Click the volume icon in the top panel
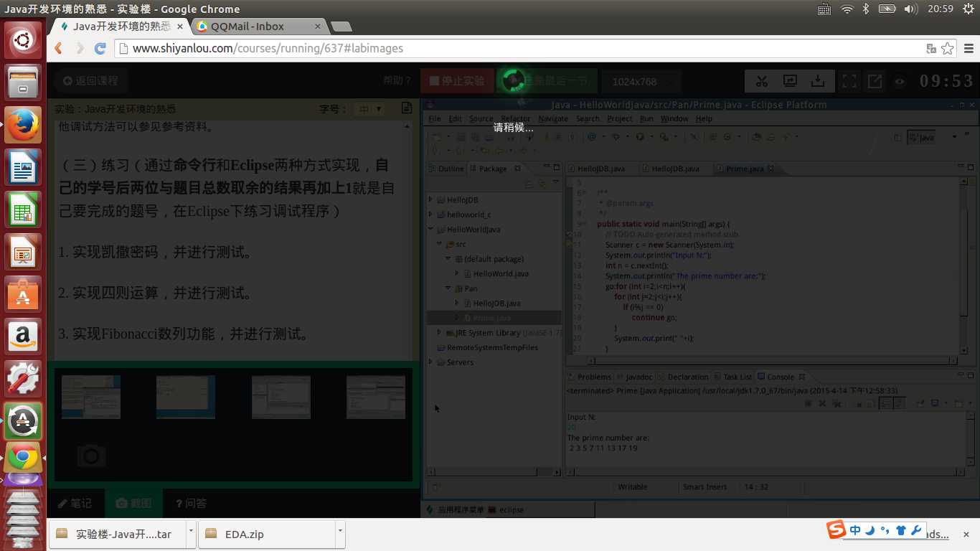Image resolution: width=980 pixels, height=551 pixels. 911,9
